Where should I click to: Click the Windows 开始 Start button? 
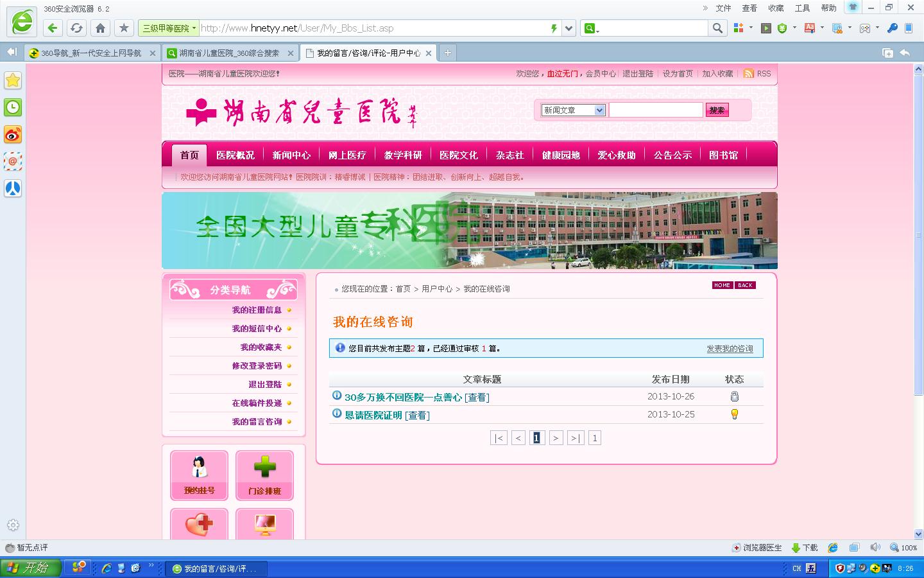click(x=30, y=568)
